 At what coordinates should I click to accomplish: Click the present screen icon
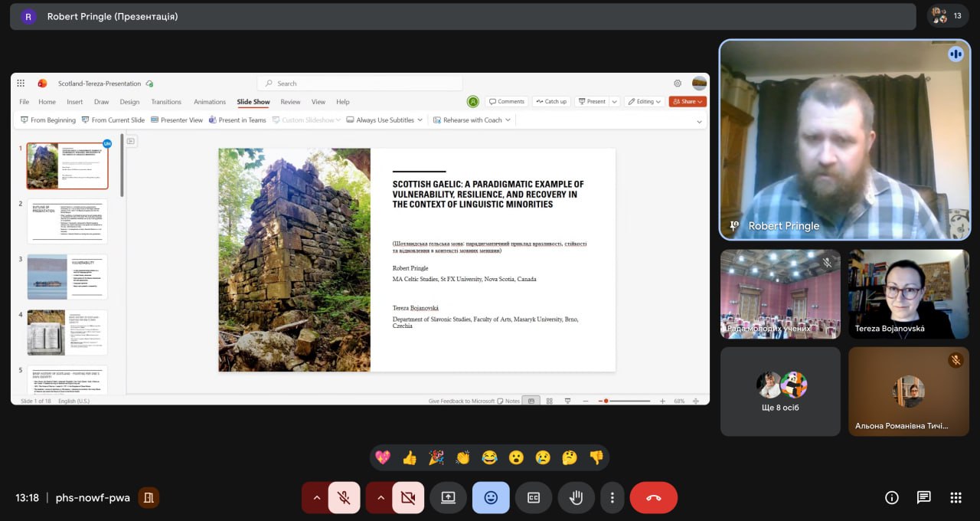448,497
